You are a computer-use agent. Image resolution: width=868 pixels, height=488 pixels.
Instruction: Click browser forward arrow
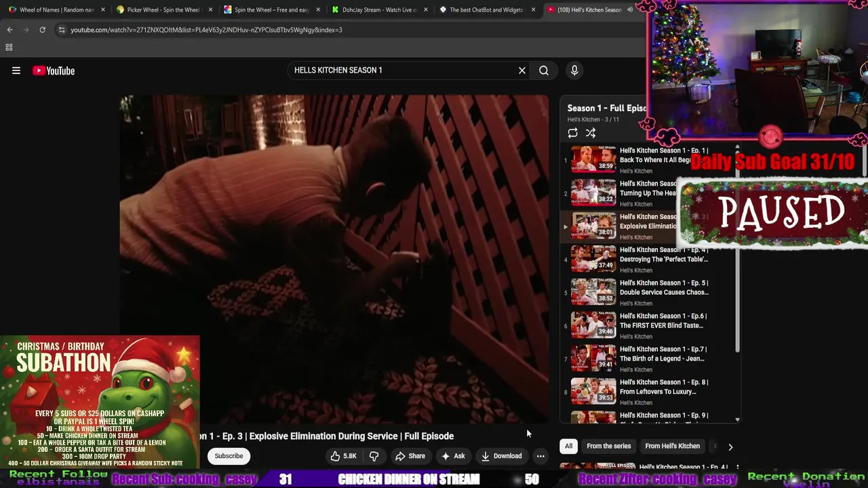point(26,30)
